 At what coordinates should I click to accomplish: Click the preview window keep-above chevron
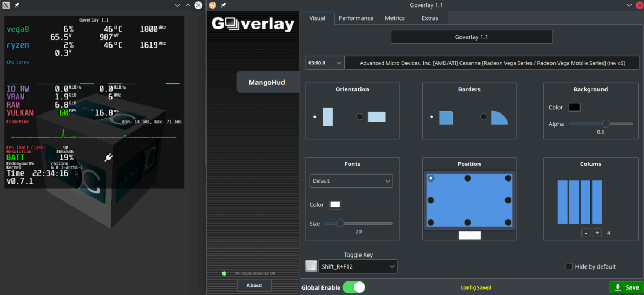tap(188, 5)
